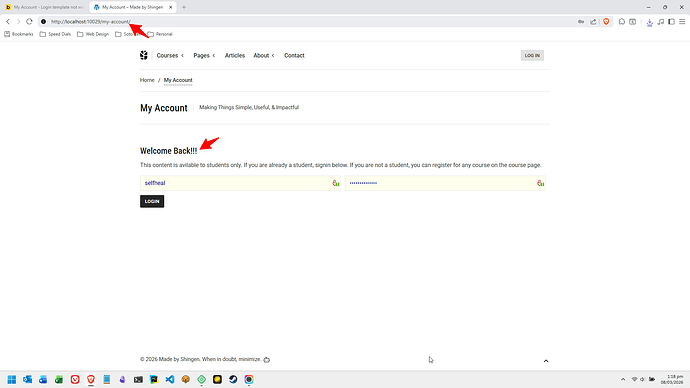This screenshot has height=388, width=690.
Task: Open the Bookmarks folder in bookmarks bar
Action: tap(19, 34)
